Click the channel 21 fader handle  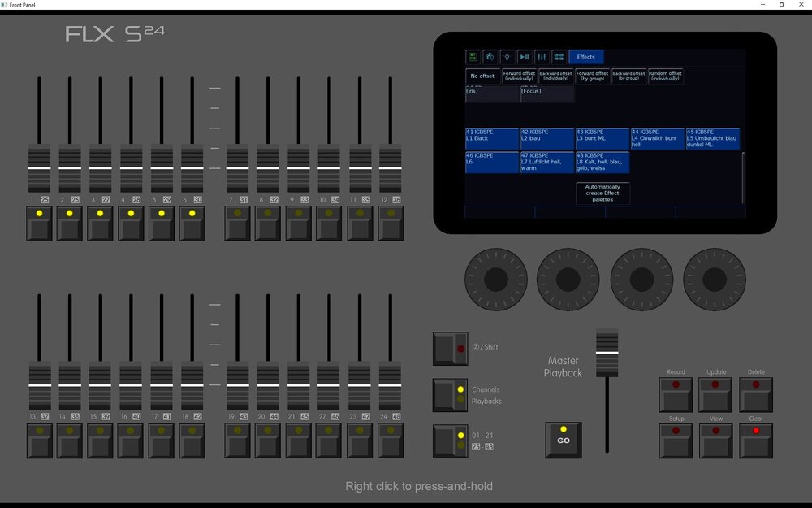[298, 385]
